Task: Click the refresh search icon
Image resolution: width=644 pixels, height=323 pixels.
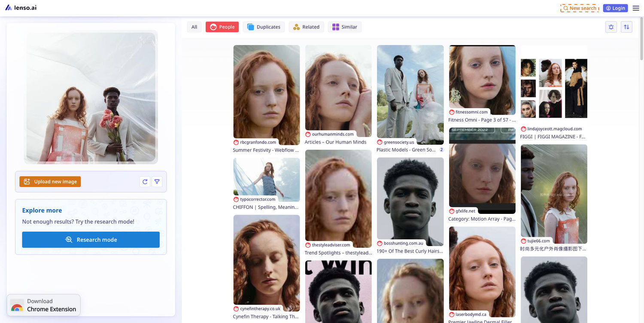Action: click(x=145, y=182)
